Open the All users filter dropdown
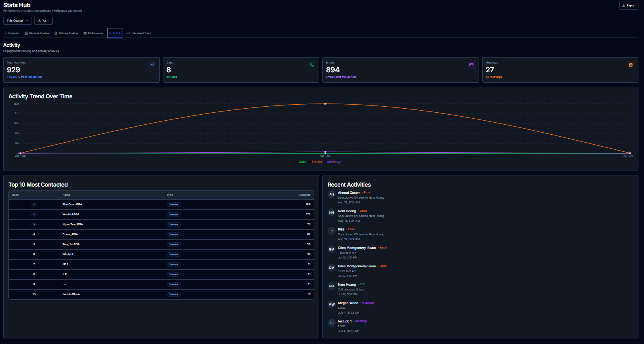 pyautogui.click(x=44, y=21)
